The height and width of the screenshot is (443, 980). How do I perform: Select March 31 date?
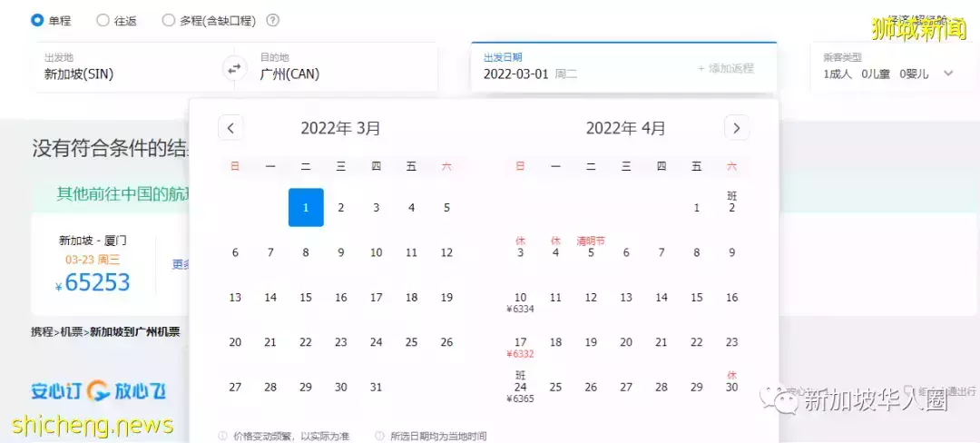376,388
